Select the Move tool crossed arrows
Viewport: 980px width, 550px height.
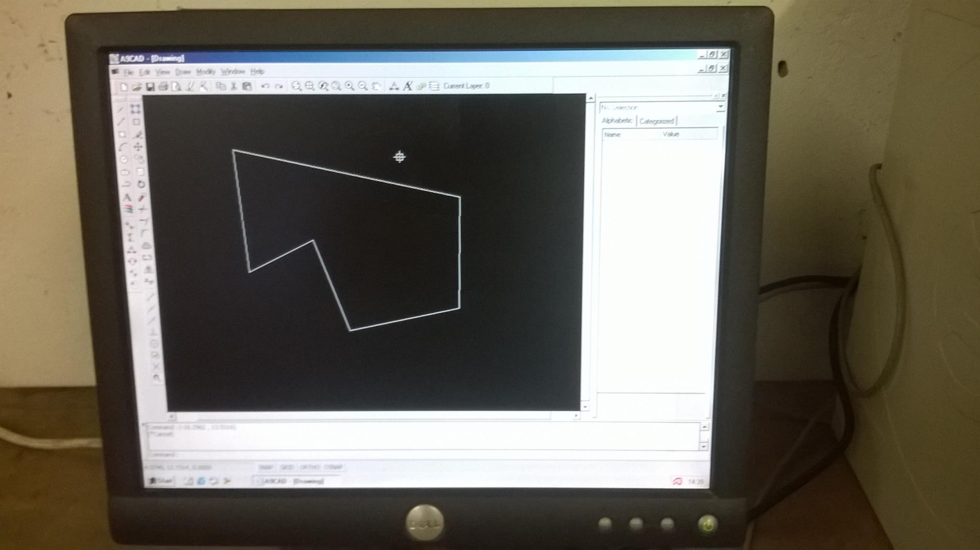pyautogui.click(x=138, y=147)
